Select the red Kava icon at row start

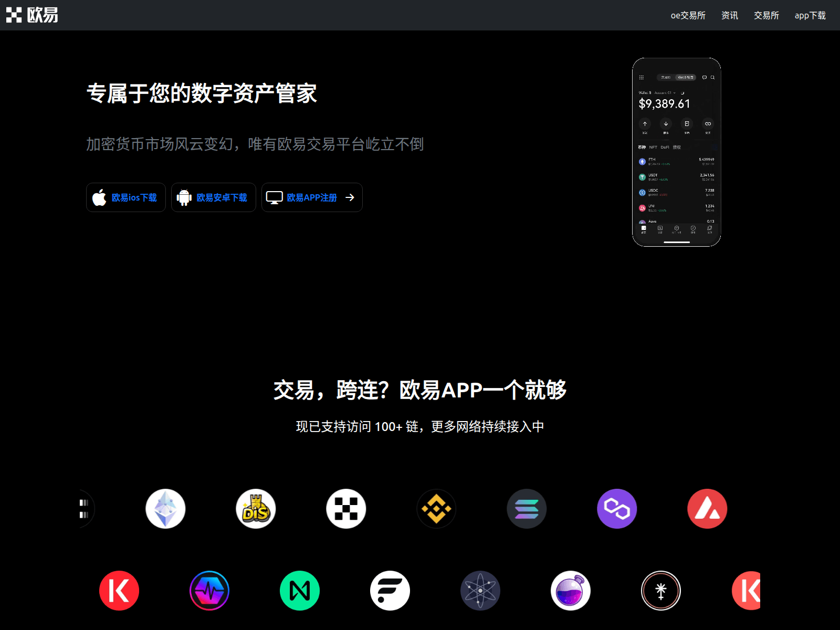pos(119,591)
